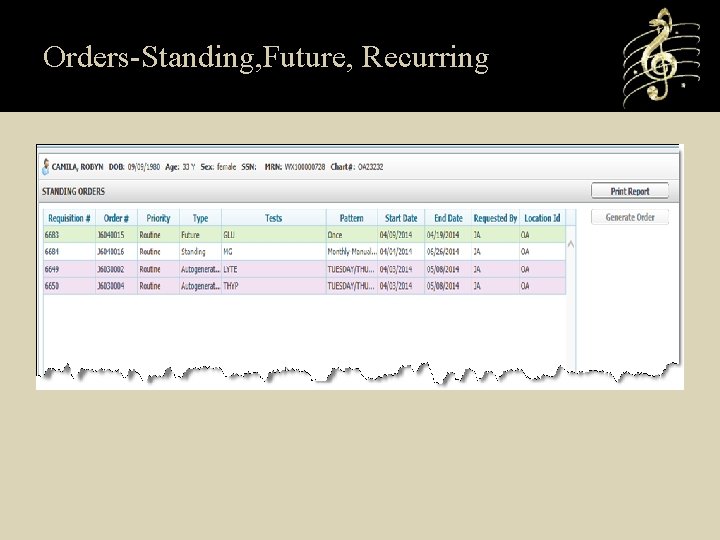Click the Location Id column header
Image resolution: width=720 pixels, height=540 pixels.
point(542,218)
